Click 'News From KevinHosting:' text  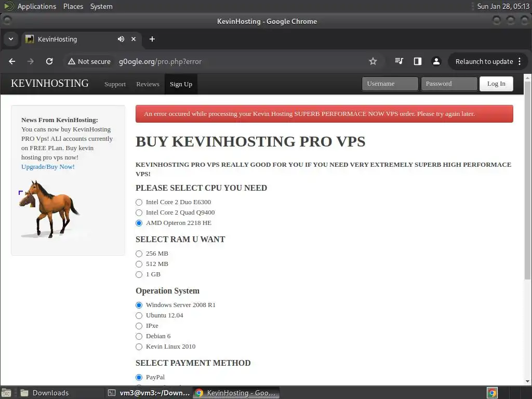[x=59, y=120]
